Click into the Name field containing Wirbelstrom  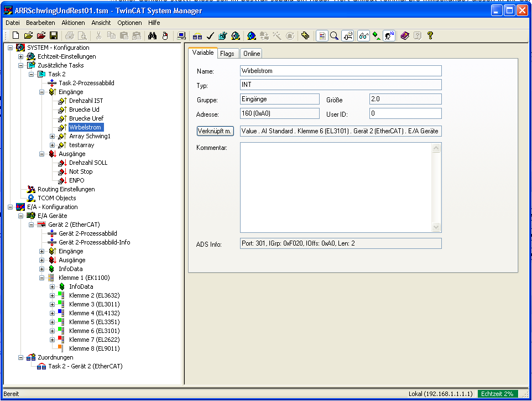point(341,71)
